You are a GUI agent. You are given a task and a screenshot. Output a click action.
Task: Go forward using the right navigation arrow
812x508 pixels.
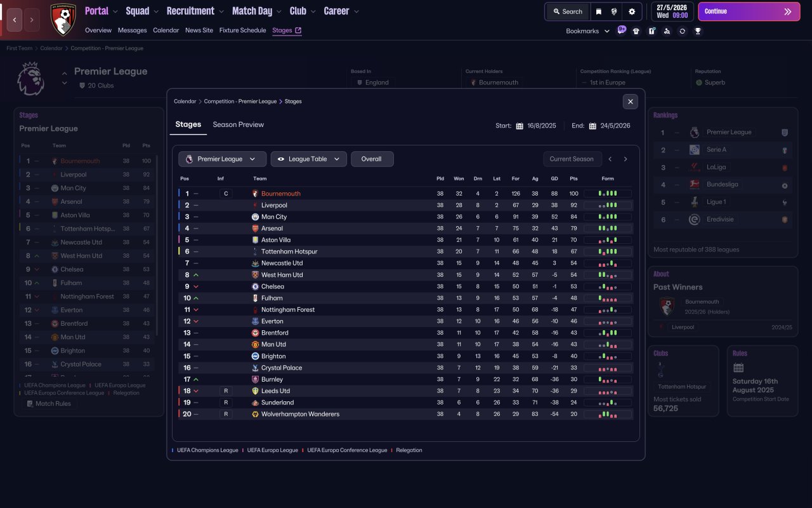[x=32, y=20]
